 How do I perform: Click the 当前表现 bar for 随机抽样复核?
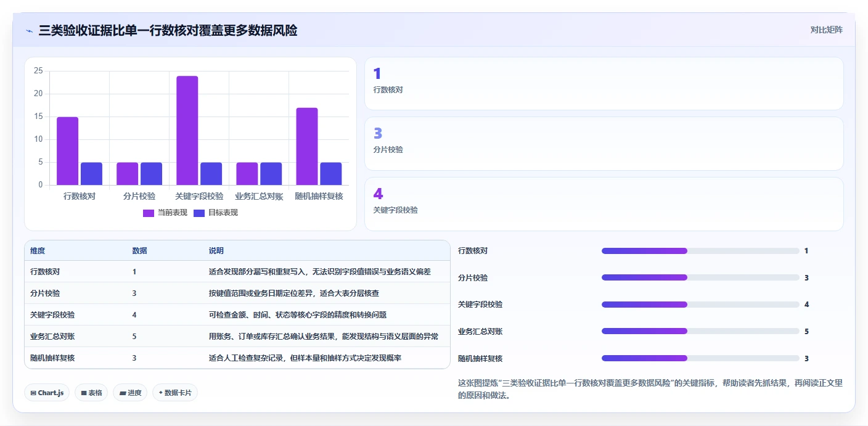pos(307,147)
